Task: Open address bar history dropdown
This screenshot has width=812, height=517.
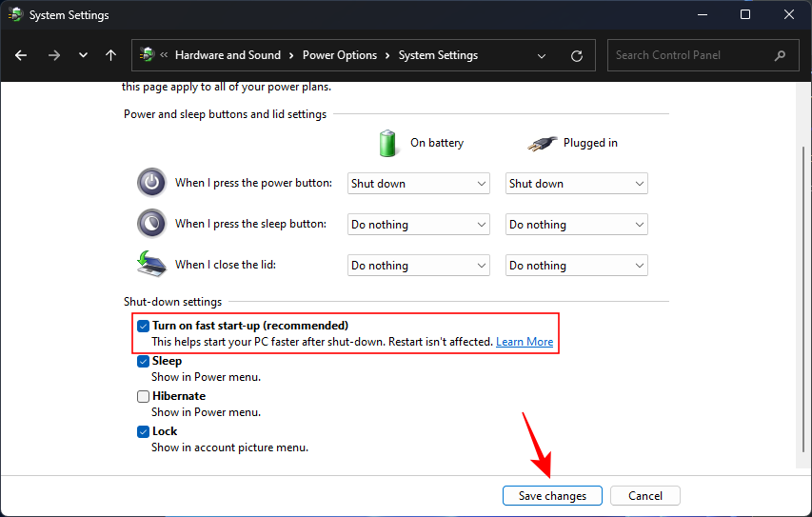Action: (542, 55)
